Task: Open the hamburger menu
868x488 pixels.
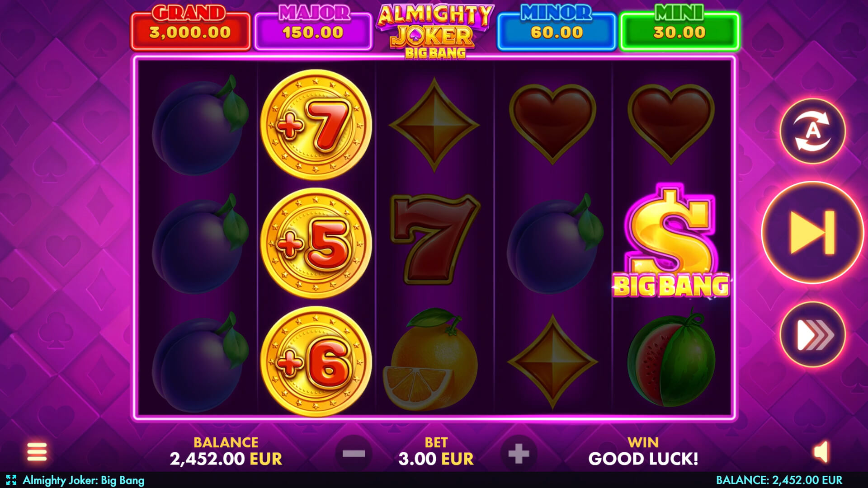Action: [37, 452]
